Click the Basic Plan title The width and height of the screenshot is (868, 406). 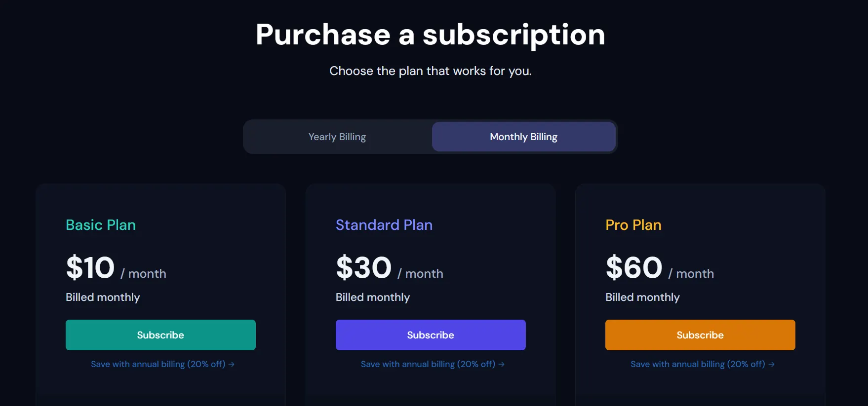tap(101, 225)
